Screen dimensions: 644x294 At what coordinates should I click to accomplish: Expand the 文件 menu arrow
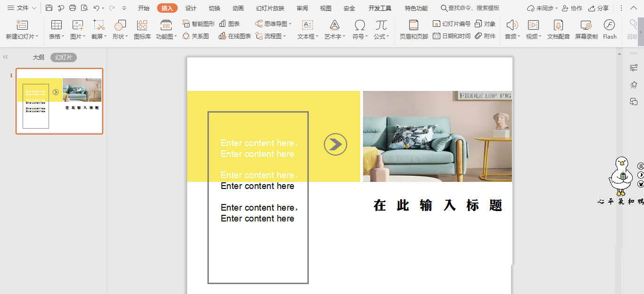click(34, 8)
